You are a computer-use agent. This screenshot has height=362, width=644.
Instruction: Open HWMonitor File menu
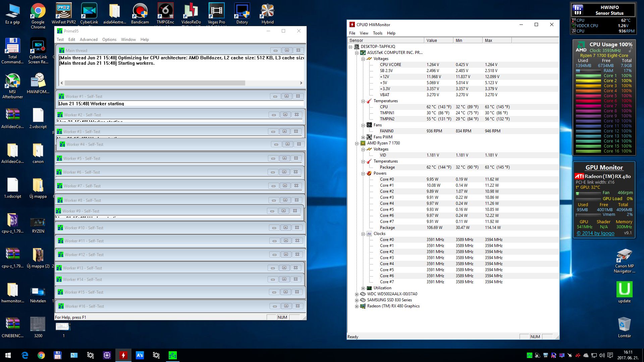point(352,33)
